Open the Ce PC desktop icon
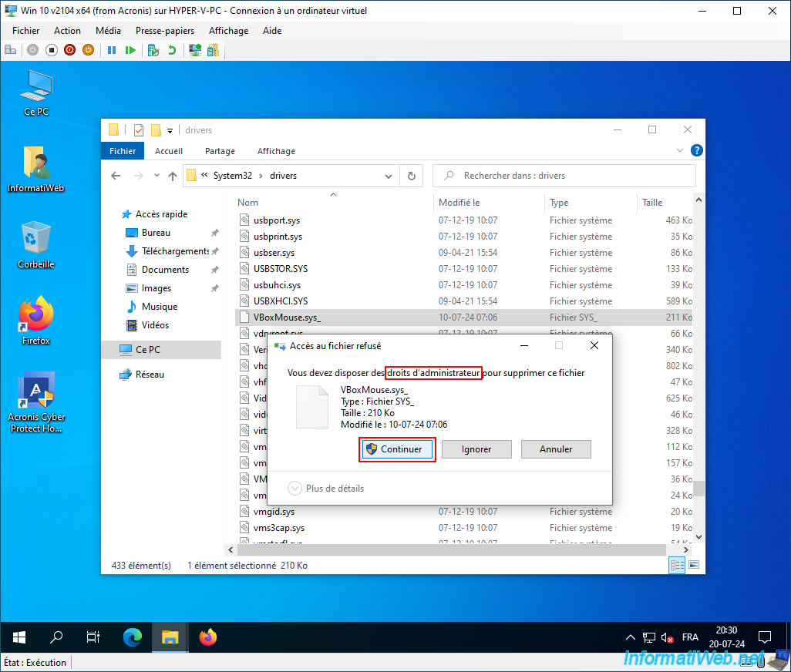Screen dimensions: 791x672 [x=35, y=93]
